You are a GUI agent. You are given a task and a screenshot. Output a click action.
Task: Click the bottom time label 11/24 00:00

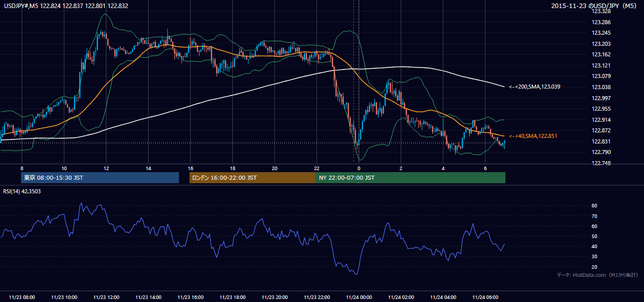coord(359,297)
